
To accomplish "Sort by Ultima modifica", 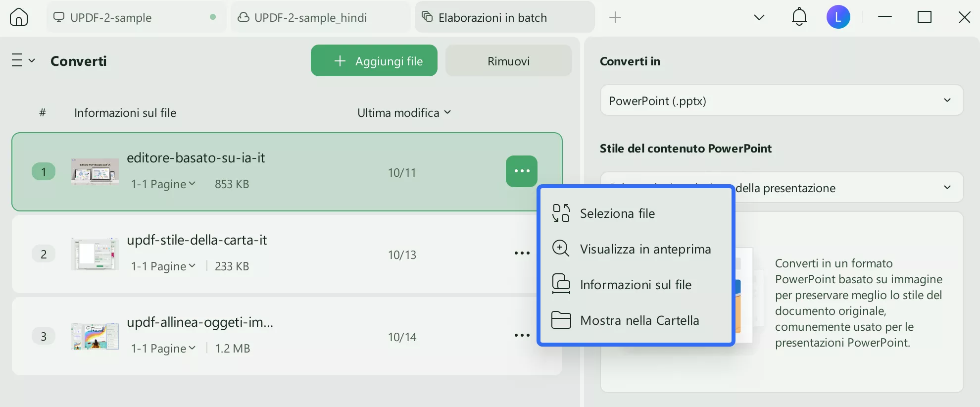I will click(404, 113).
